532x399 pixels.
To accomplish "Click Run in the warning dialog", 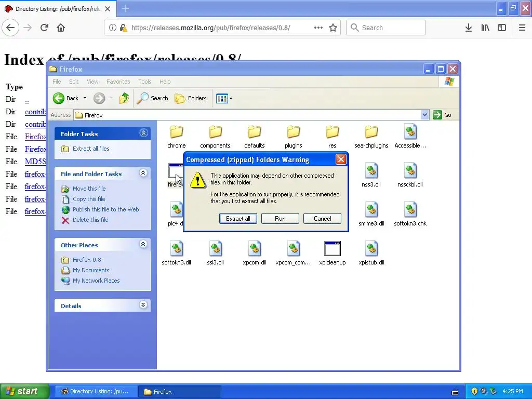I will click(280, 219).
